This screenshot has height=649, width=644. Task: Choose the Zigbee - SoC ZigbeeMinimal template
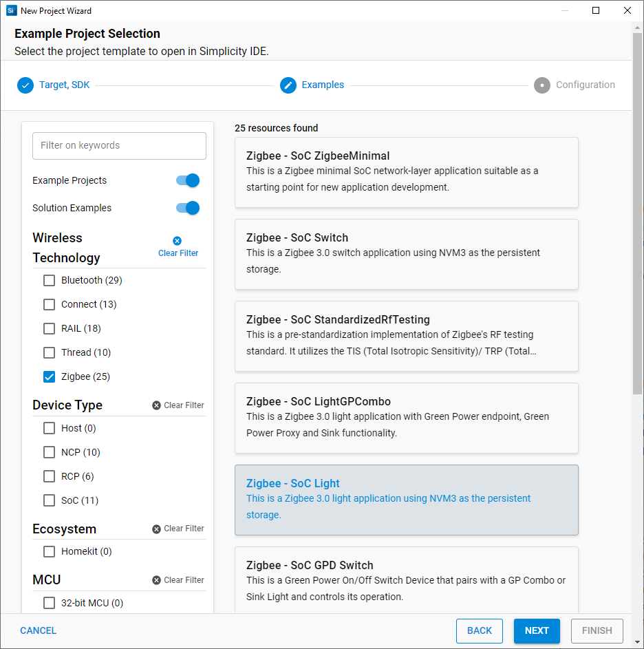(x=406, y=172)
